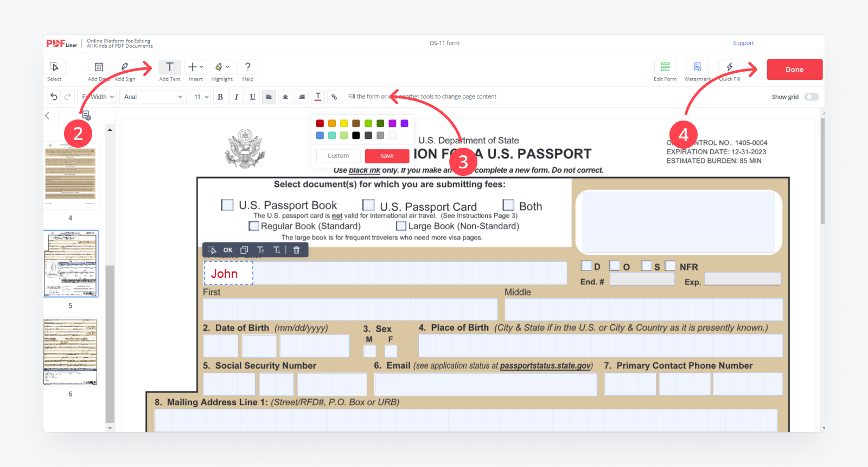Open the Highlight tool menu

[222, 67]
